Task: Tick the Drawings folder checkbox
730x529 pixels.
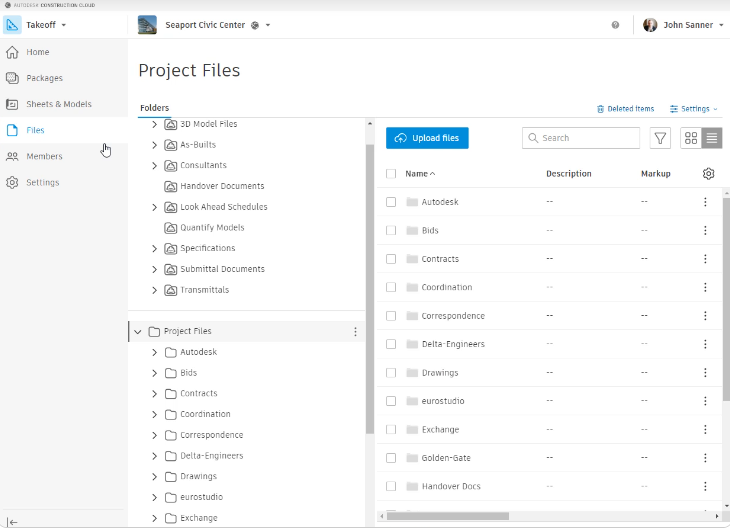Action: point(391,373)
